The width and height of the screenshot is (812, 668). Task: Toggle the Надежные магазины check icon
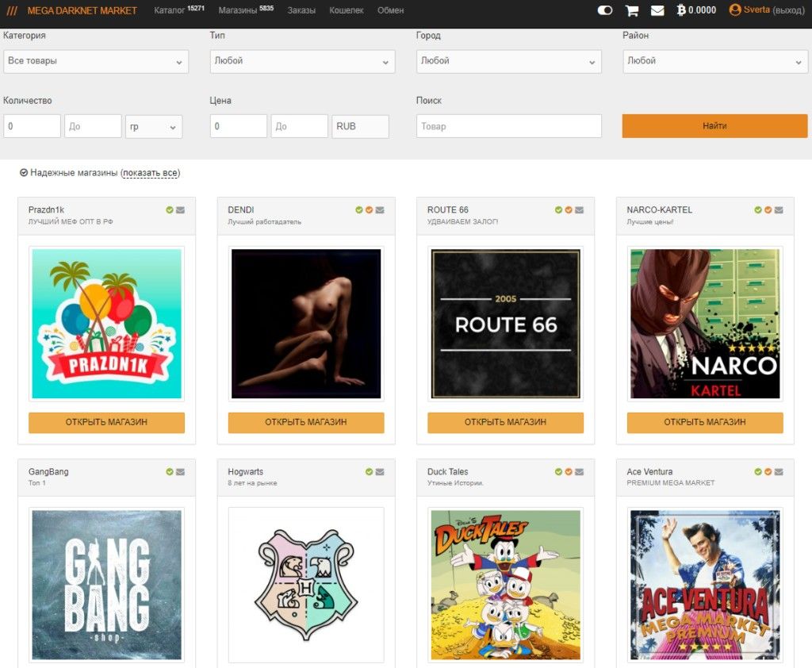[x=24, y=173]
